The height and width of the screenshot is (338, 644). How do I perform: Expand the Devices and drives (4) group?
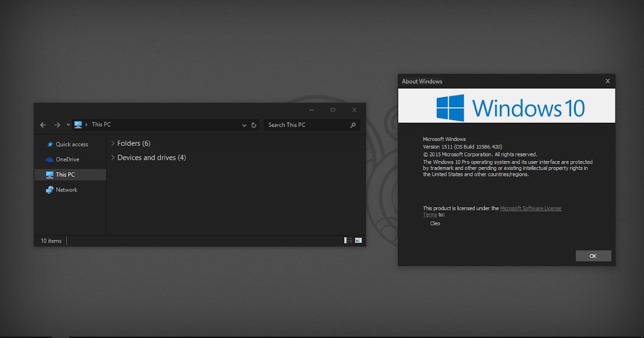pos(113,157)
